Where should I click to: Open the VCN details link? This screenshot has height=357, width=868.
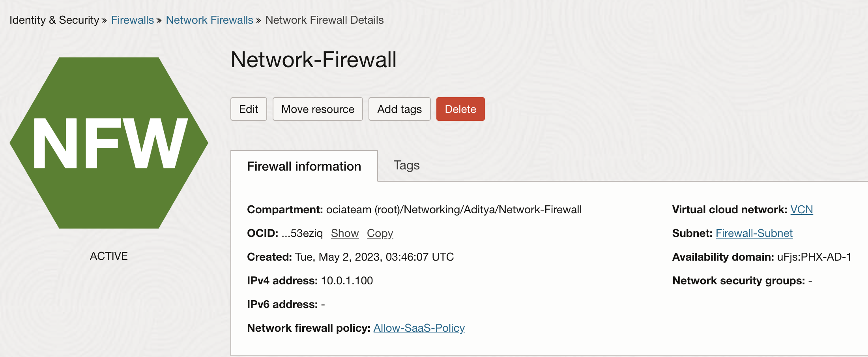pyautogui.click(x=802, y=209)
